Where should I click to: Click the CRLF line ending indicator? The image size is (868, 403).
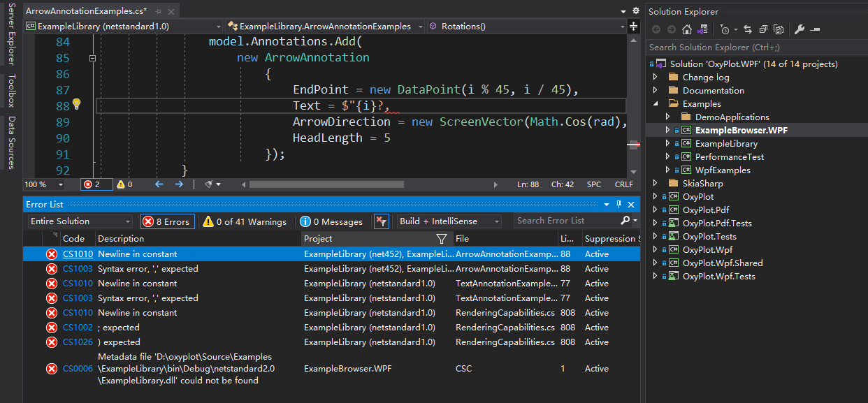tap(623, 184)
